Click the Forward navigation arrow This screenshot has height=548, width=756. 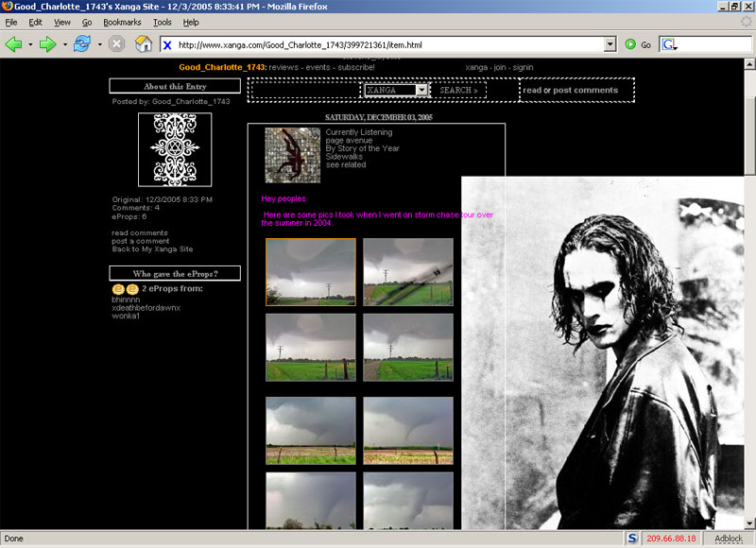click(47, 44)
